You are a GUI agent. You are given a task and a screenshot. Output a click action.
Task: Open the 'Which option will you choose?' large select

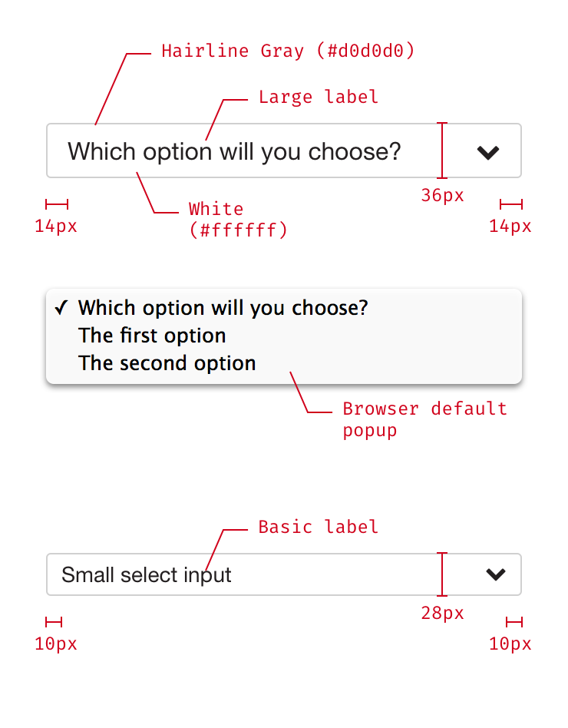point(234,151)
